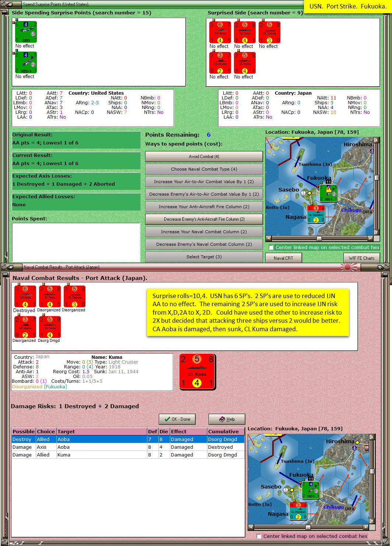Click the CL Tama counter under Surprised Side
The height and width of the screenshot is (546, 392).
[x=245, y=32]
